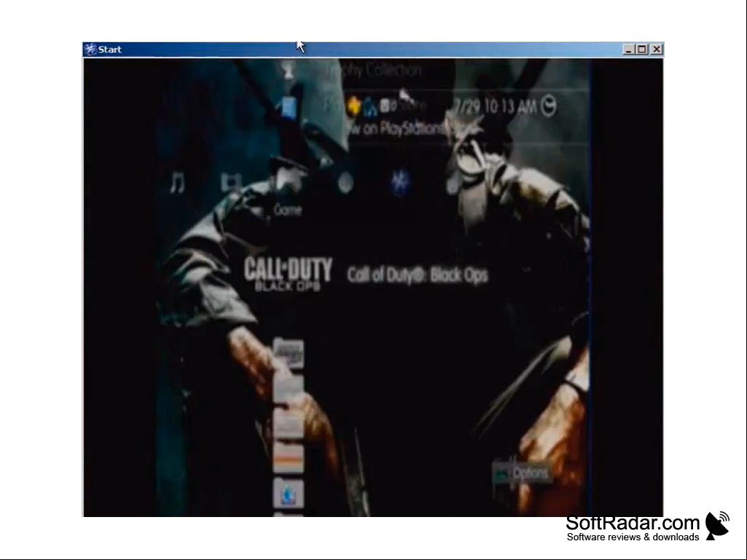
Task: Select the film strip Video category icon
Action: coord(232,182)
